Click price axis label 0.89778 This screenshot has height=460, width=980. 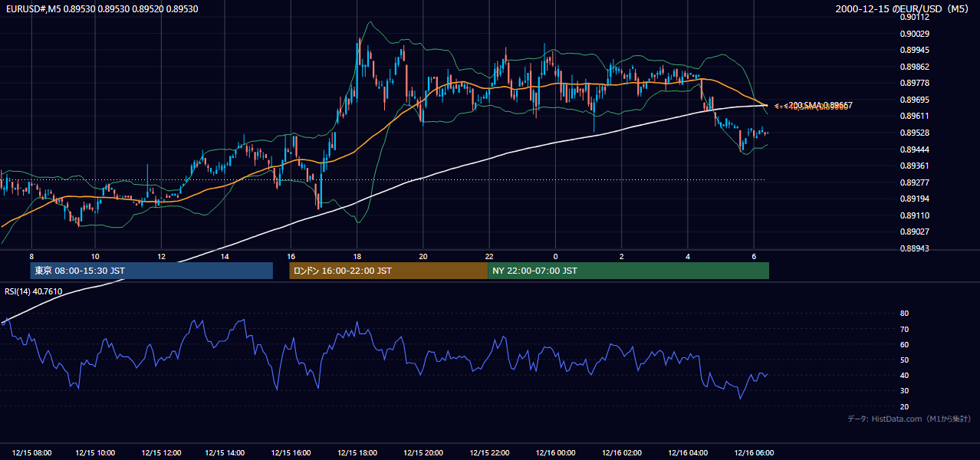pos(915,83)
